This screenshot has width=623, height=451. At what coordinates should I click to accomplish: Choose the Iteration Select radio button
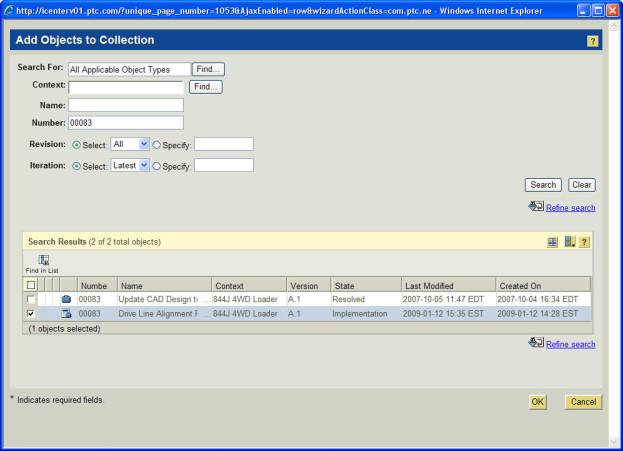tap(77, 166)
